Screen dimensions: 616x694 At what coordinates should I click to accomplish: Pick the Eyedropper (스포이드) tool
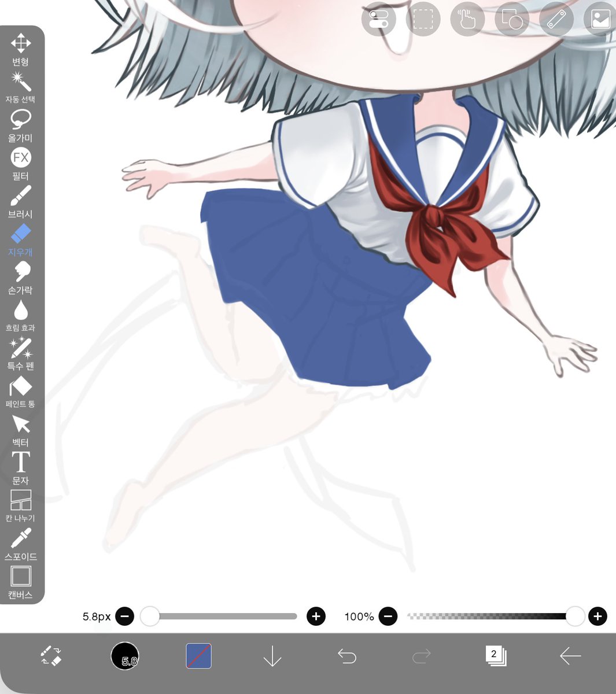[x=21, y=544]
